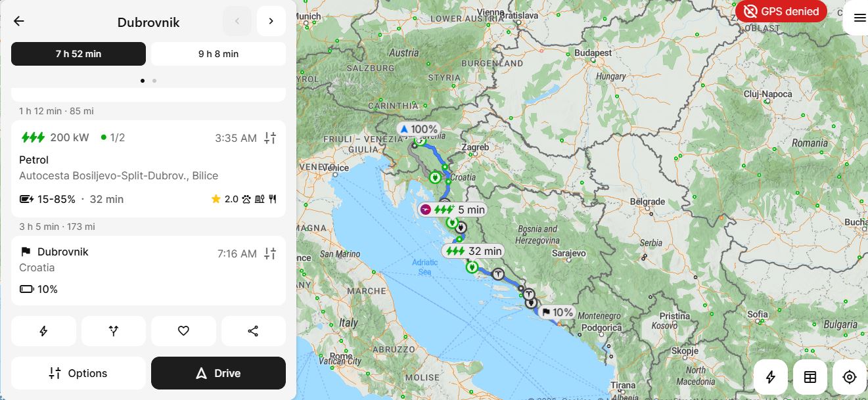Adjust Petrol stop with its sliders icon
This screenshot has width=868, height=400.
(270, 138)
